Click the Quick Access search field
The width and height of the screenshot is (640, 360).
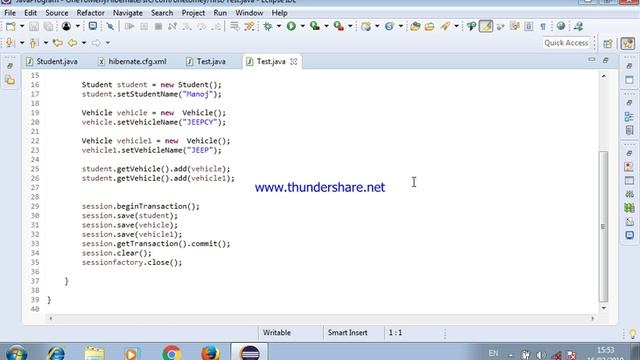[x=566, y=42]
